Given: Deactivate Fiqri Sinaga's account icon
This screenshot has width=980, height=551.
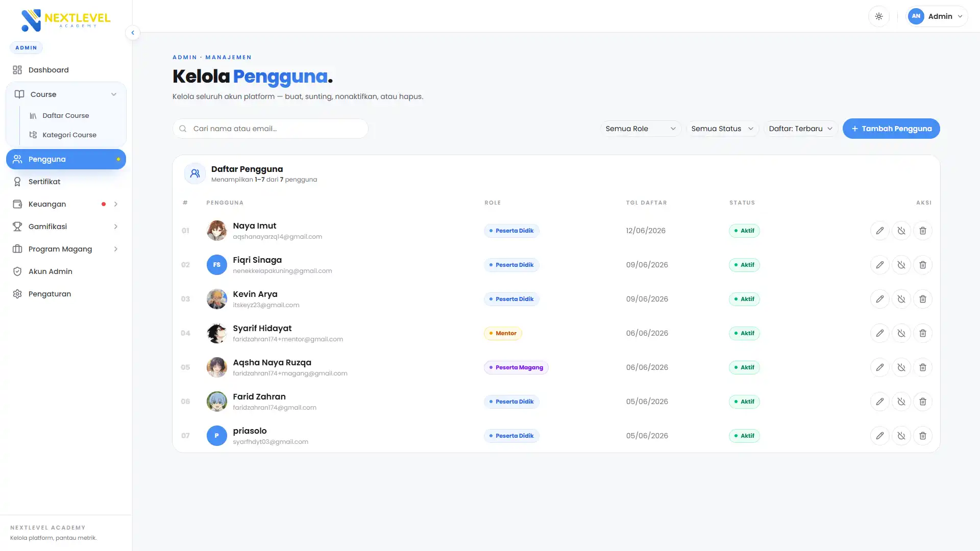Looking at the screenshot, I should tap(901, 265).
